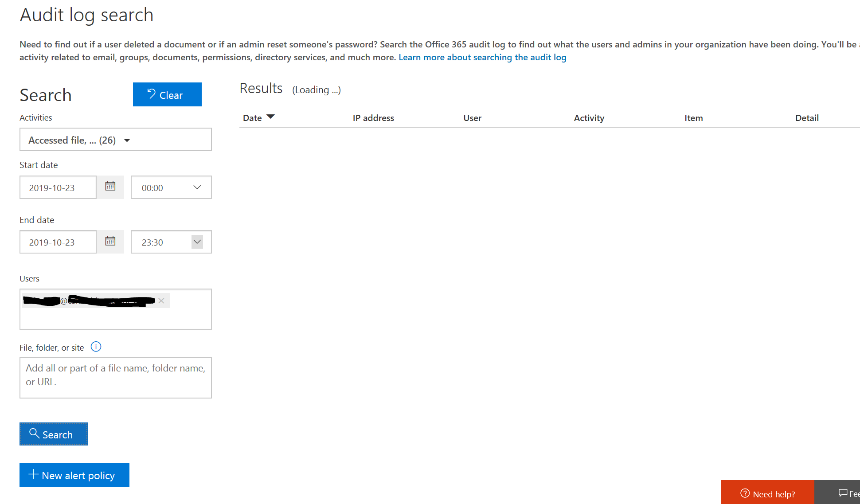Screen dimensions: 860x504
Task: Open the Start time 00:00 dropdown
Action: point(171,187)
